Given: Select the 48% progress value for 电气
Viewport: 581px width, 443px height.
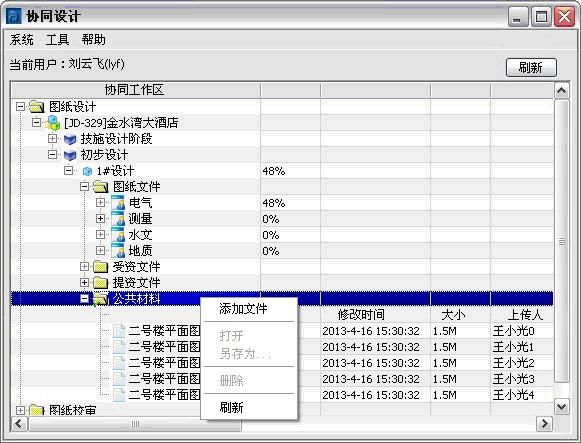Looking at the screenshot, I should [x=274, y=203].
